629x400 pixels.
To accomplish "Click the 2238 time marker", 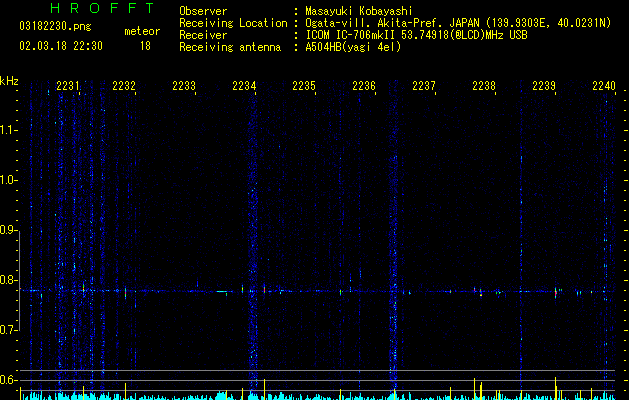I will [484, 86].
